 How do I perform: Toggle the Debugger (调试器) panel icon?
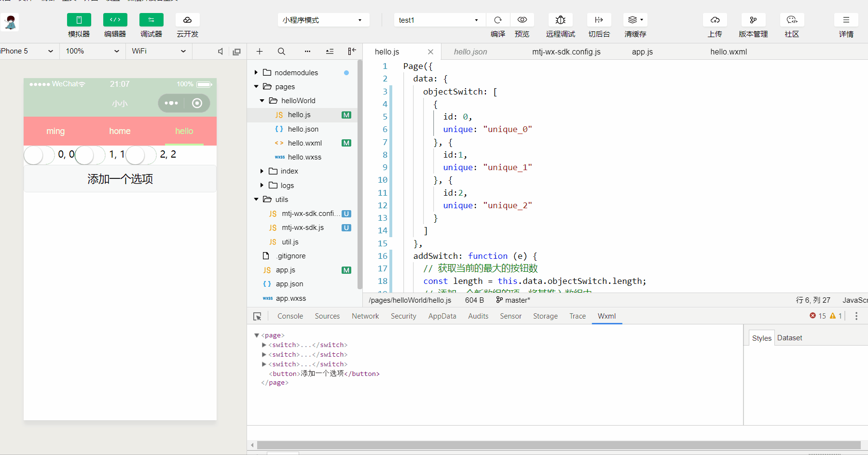coord(151,20)
